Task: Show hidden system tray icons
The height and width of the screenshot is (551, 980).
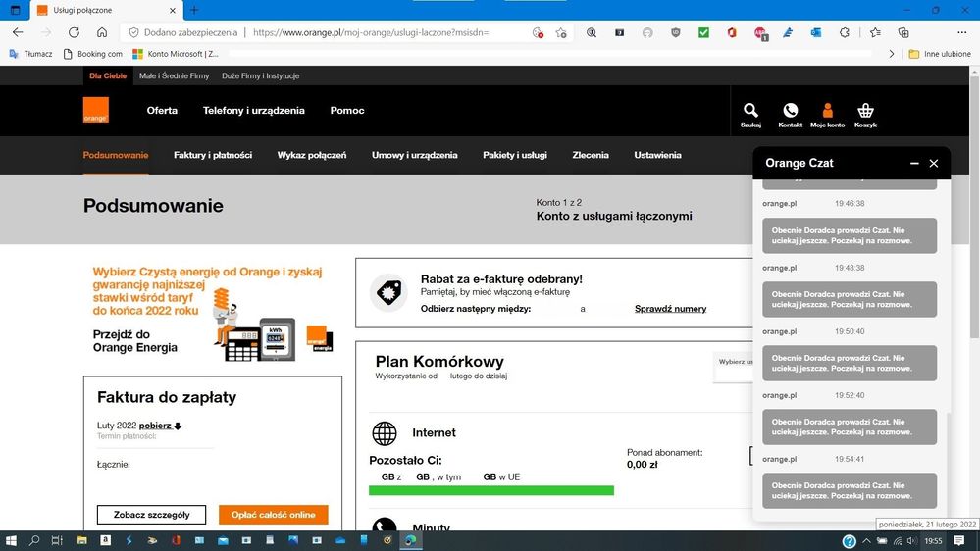Action: point(866,541)
